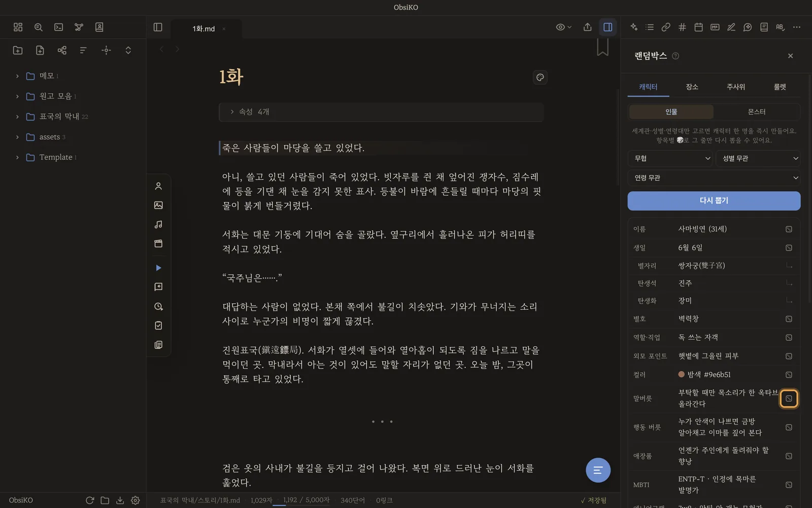Collapse or expand all folders using the chevrons icon

coord(128,50)
